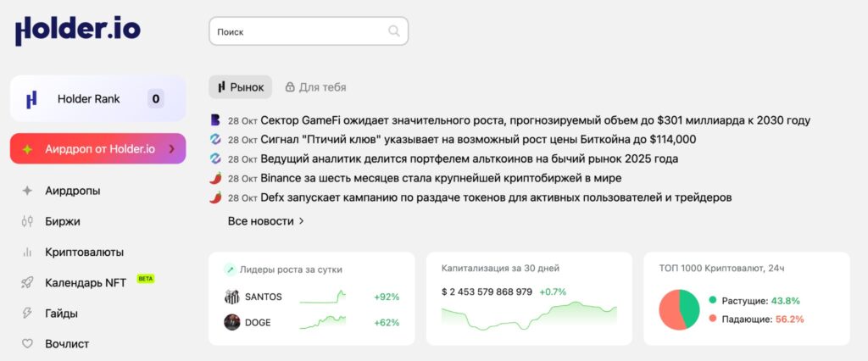The height and width of the screenshot is (361, 868).
Task: Click the Holder.io logo
Action: 78,31
